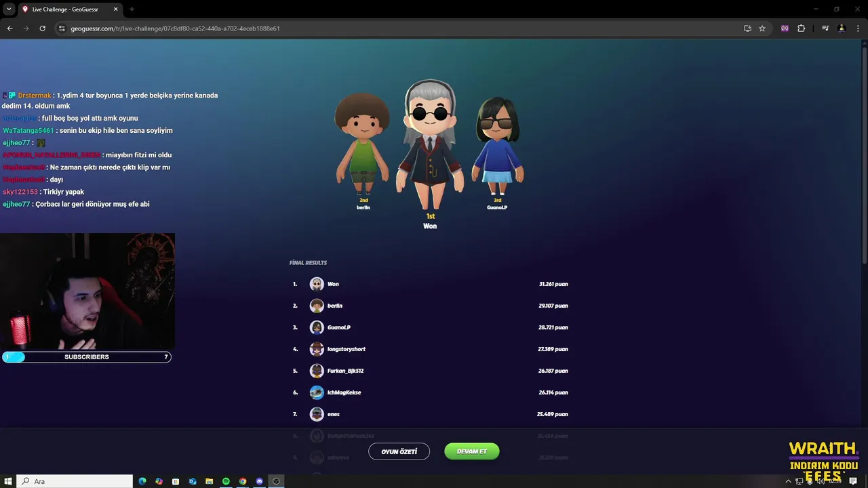Screen dimensions: 868x488
Task: Bookmark this page with the star icon
Action: coord(762,28)
